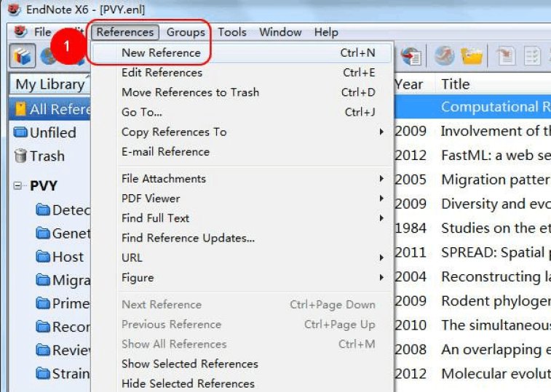
Task: Choose Find Reference Updates... entry
Action: click(x=242, y=238)
